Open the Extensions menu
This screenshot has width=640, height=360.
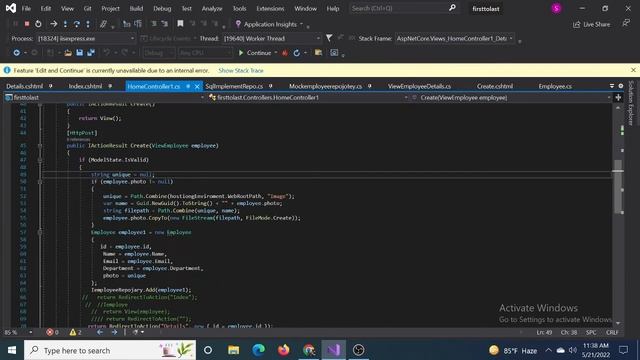click(x=270, y=8)
